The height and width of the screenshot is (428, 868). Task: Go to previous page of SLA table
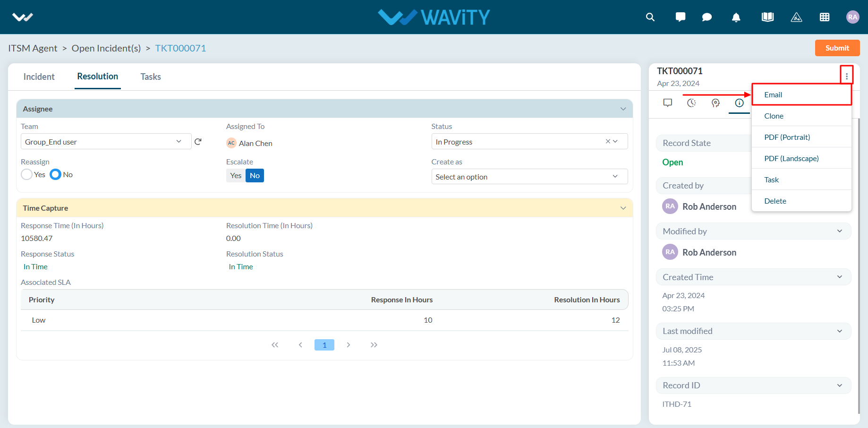[300, 345]
